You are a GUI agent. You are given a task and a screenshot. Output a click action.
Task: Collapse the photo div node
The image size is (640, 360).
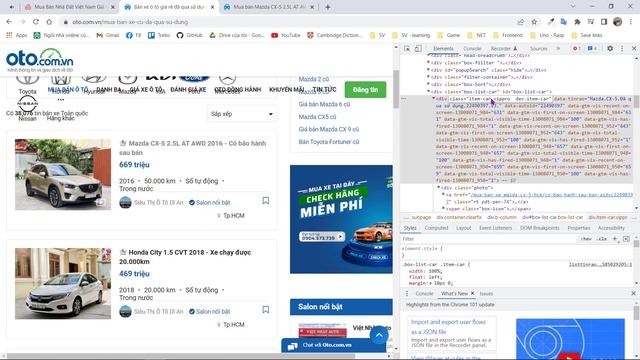pos(438,187)
